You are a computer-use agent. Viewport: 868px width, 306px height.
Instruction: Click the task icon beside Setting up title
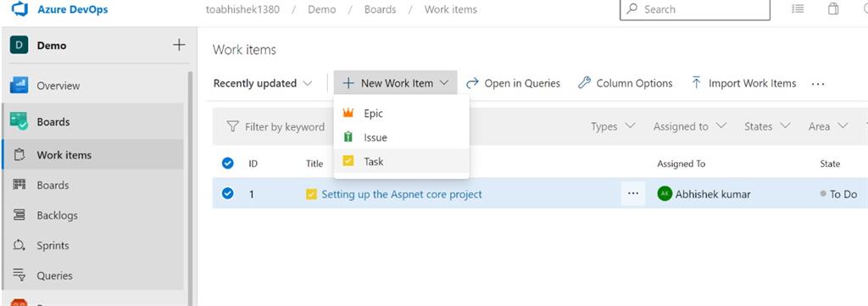click(312, 194)
